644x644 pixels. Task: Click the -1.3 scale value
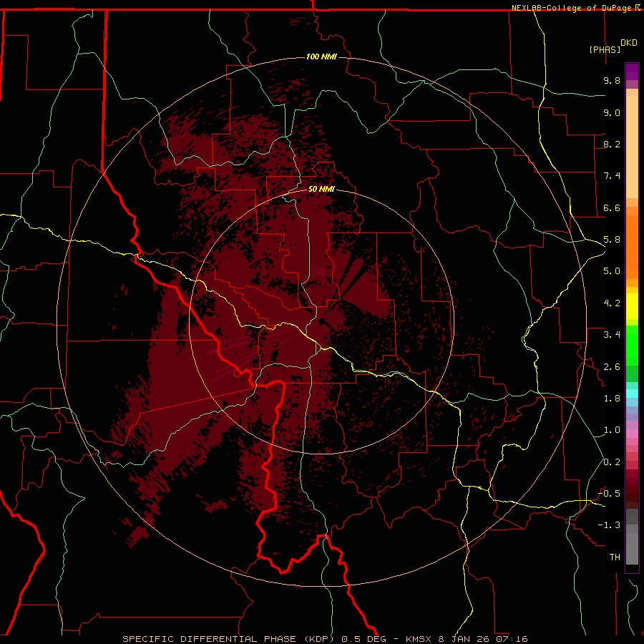tap(609, 525)
